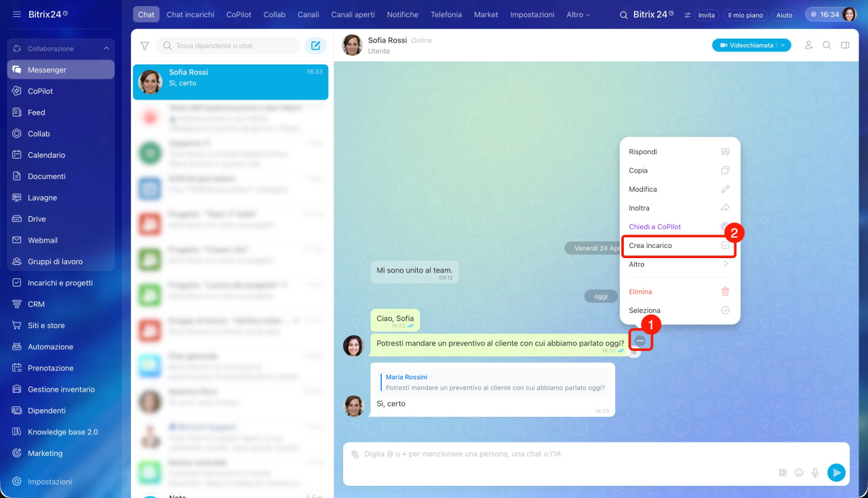Viewport: 868px width, 498px height.
Task: Send the message with the blue arrow button
Action: 837,472
